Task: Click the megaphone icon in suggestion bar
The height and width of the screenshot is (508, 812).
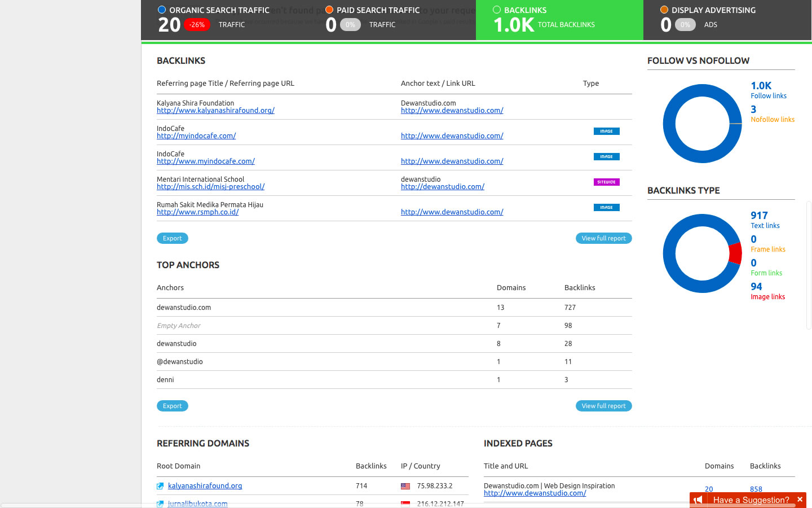Action: pyautogui.click(x=698, y=500)
